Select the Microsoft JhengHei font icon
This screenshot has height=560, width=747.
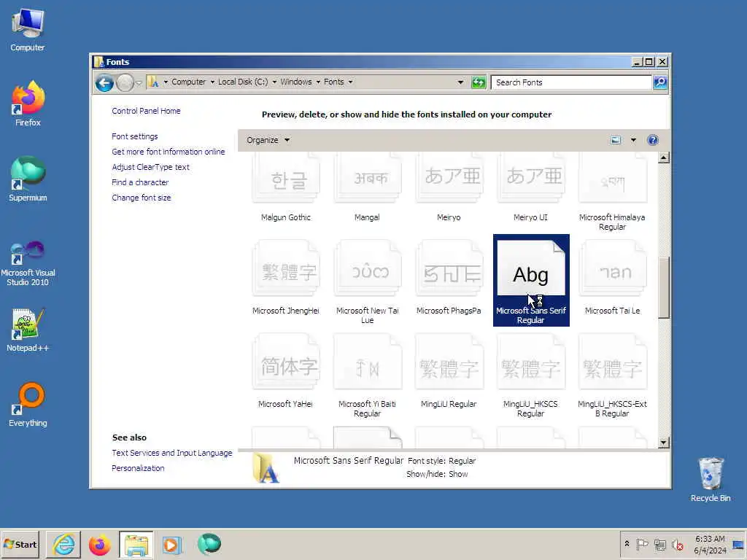point(286,269)
